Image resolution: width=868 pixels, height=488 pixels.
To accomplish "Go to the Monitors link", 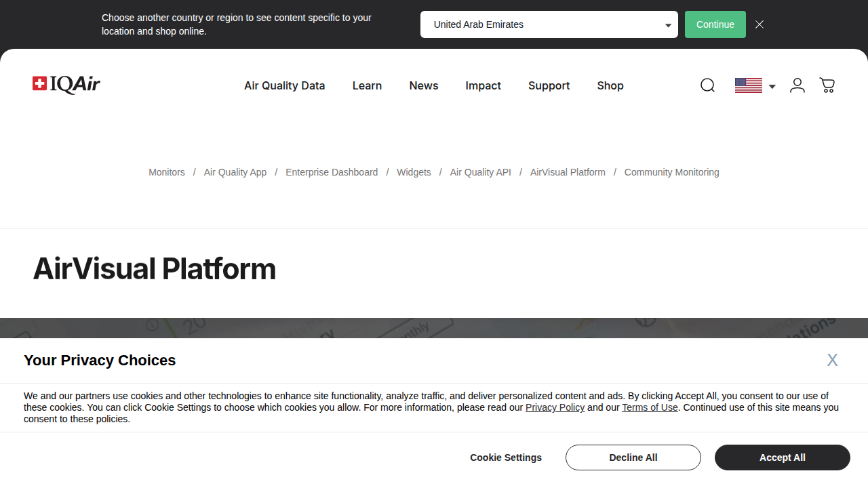I will [167, 172].
